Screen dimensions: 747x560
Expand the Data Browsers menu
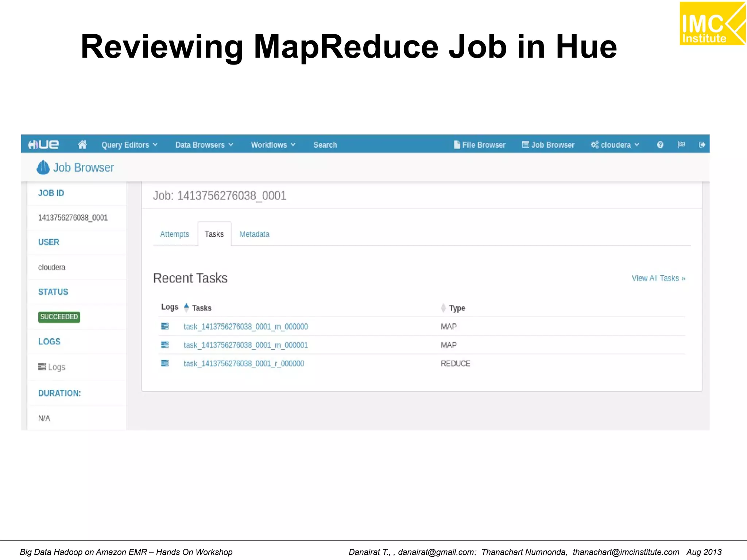click(204, 145)
